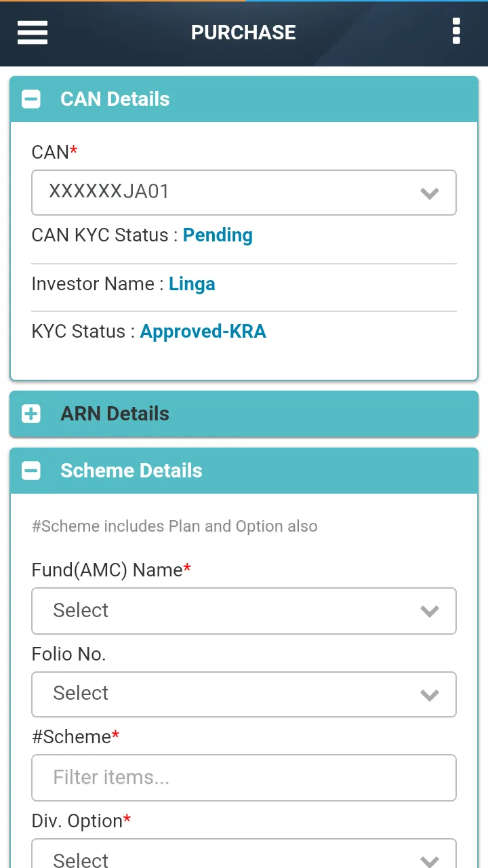Screen dimensions: 488x868
Task: Collapse Scheme Details with minus icon
Action: (31, 471)
